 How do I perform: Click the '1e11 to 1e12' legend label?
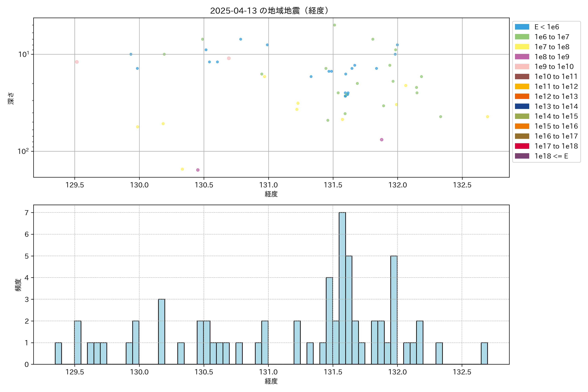coord(556,87)
